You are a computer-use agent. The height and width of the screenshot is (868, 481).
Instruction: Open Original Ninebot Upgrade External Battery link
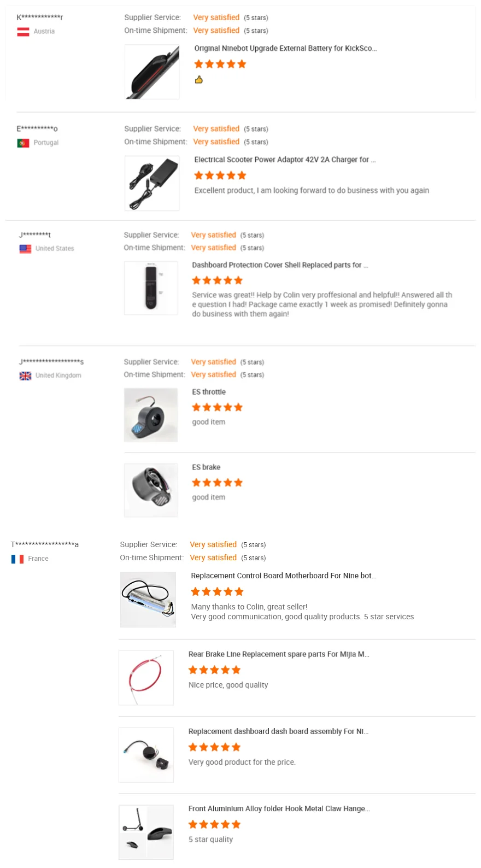pyautogui.click(x=285, y=48)
